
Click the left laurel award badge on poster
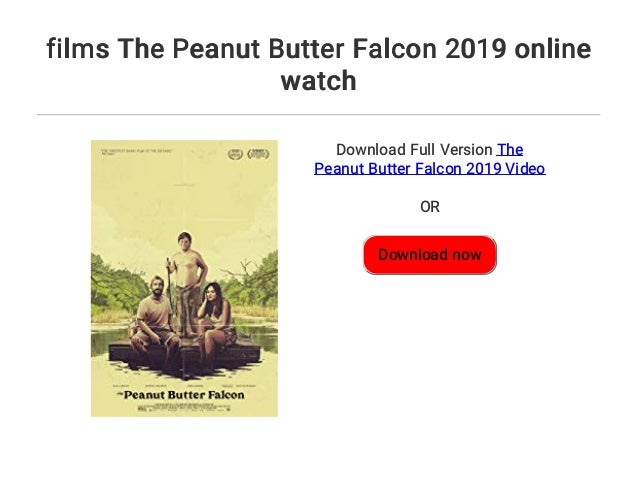point(235,154)
